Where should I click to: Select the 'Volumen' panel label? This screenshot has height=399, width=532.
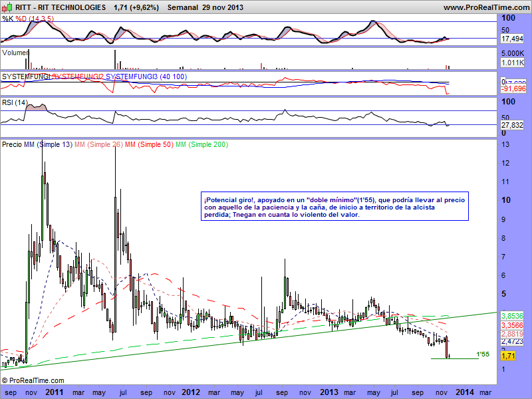15,53
